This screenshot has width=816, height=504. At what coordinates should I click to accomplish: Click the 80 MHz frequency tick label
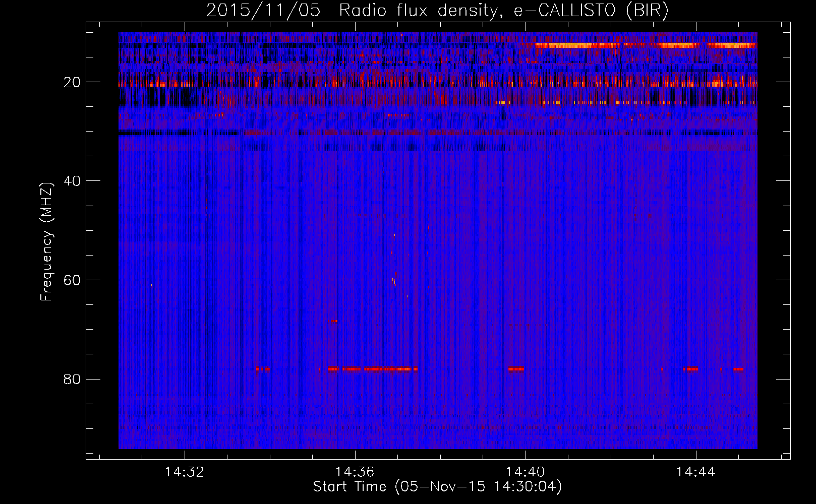coord(72,379)
